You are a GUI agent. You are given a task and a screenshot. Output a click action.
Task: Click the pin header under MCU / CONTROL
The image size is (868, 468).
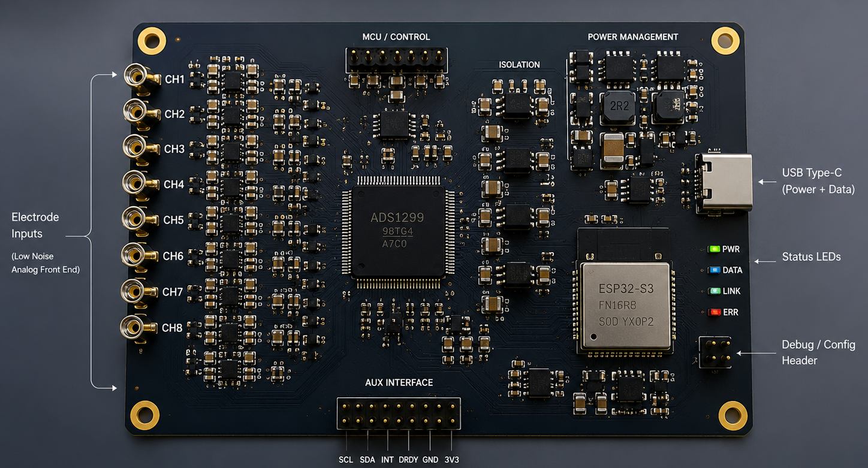point(396,61)
